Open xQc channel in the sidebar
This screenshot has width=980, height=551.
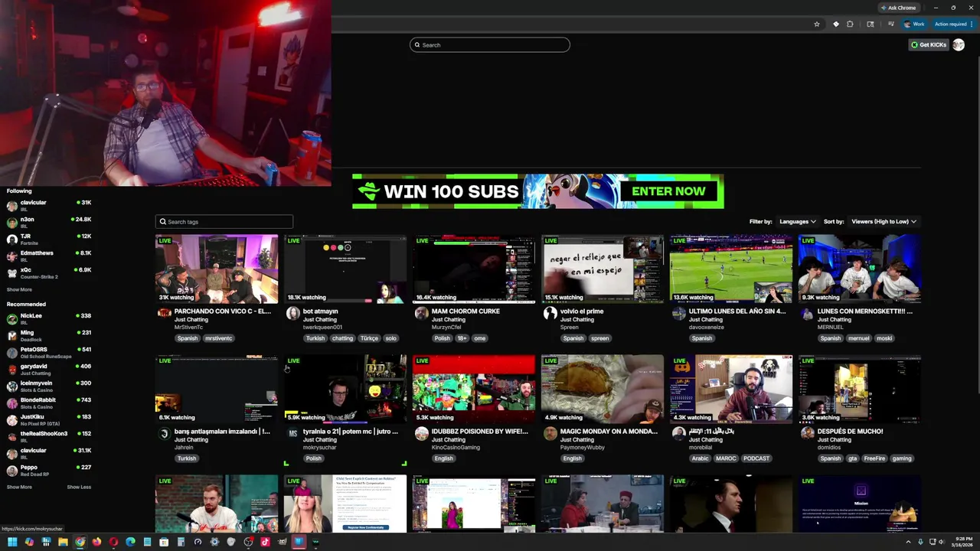[49, 272]
